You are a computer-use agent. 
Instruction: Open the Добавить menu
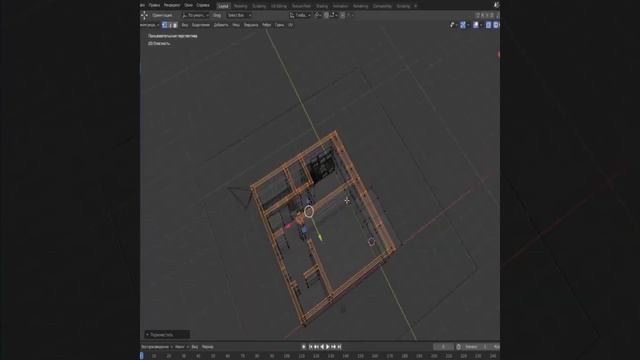point(221,25)
